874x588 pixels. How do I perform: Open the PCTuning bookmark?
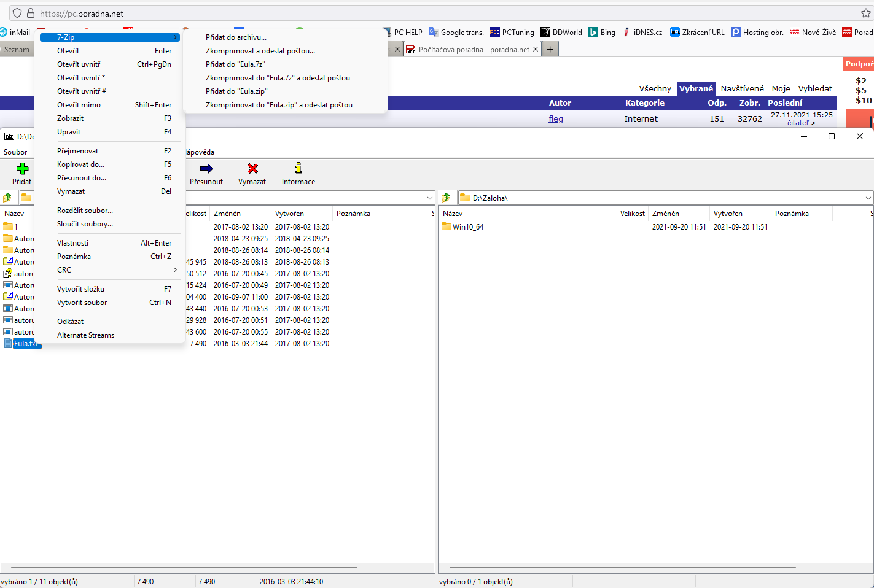click(x=512, y=32)
